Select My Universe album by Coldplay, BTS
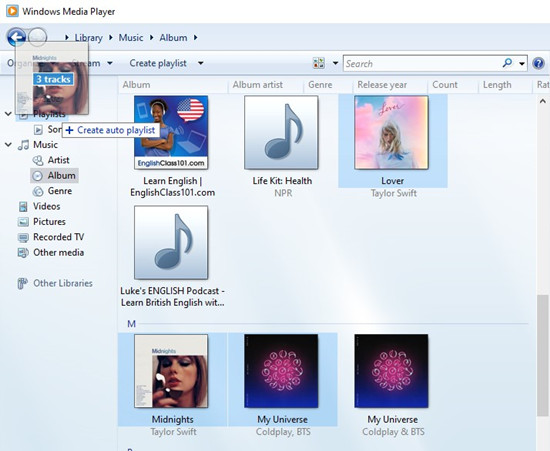This screenshot has height=451, width=550. [x=281, y=371]
